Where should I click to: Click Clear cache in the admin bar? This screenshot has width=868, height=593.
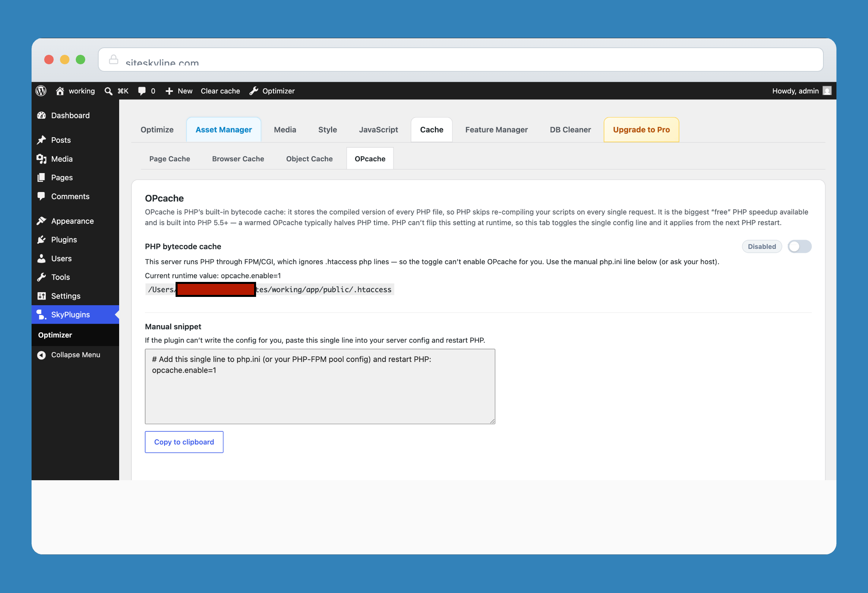coord(220,91)
